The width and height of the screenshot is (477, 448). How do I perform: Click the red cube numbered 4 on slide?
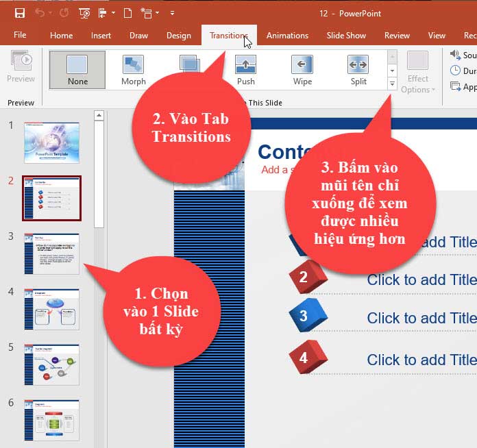[304, 358]
